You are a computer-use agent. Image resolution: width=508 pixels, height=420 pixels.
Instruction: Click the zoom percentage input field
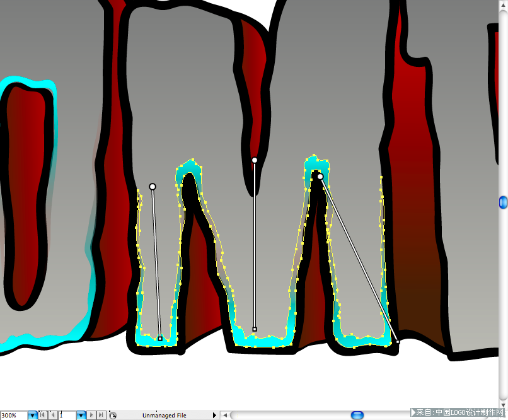pyautogui.click(x=14, y=416)
